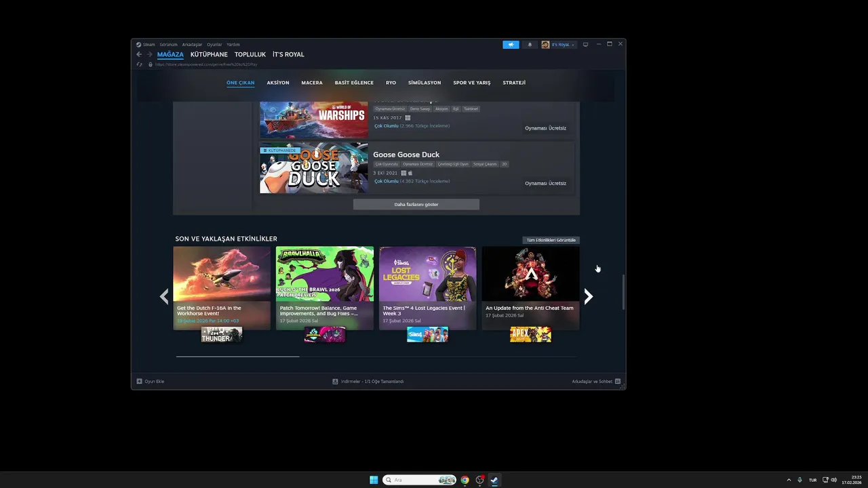Click the Windows taskbar Ara search box
868x488 pixels.
(x=419, y=480)
